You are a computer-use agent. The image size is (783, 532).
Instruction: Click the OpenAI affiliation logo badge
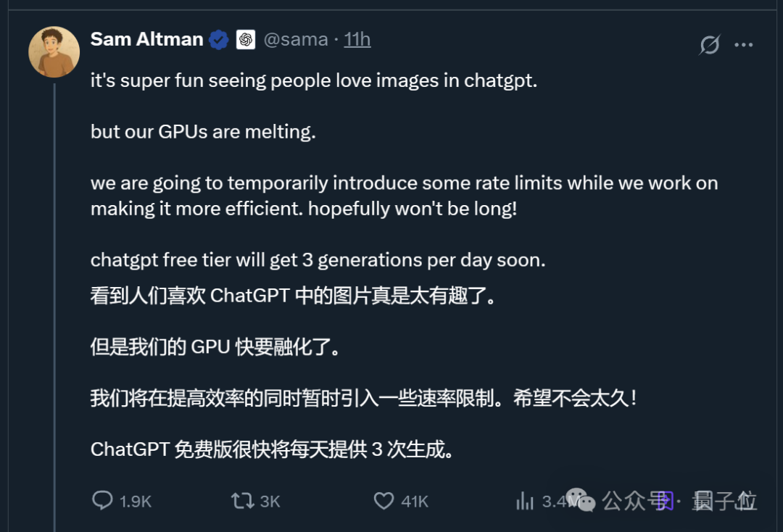[245, 39]
